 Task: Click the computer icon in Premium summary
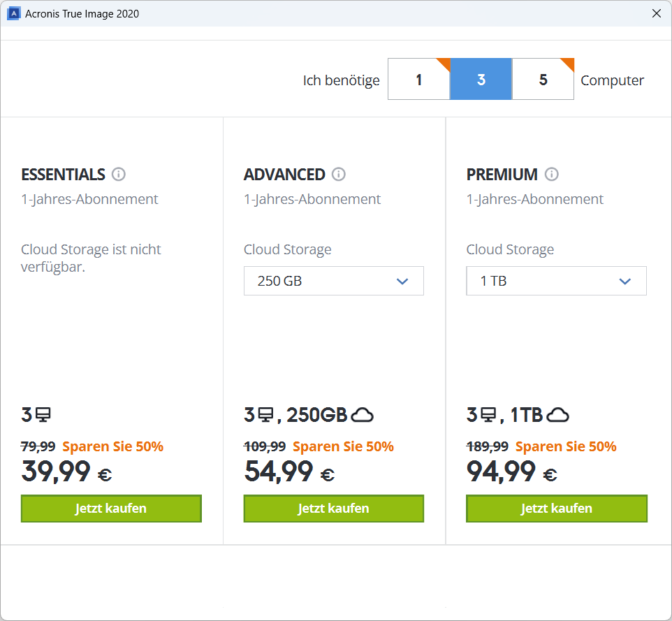[489, 416]
